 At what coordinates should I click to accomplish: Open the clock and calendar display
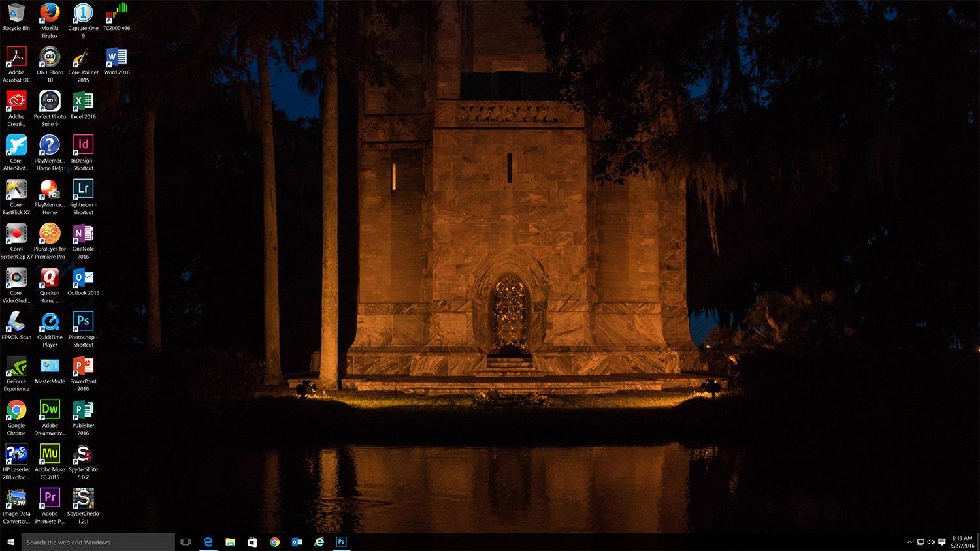(x=962, y=542)
